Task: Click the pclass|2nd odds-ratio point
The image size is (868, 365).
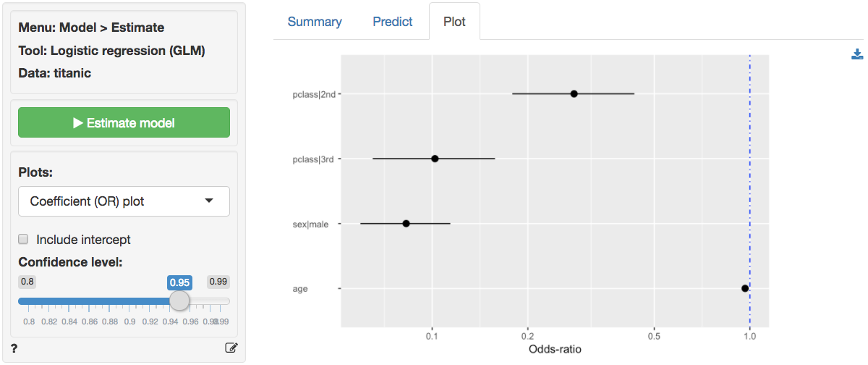Action: coord(574,93)
